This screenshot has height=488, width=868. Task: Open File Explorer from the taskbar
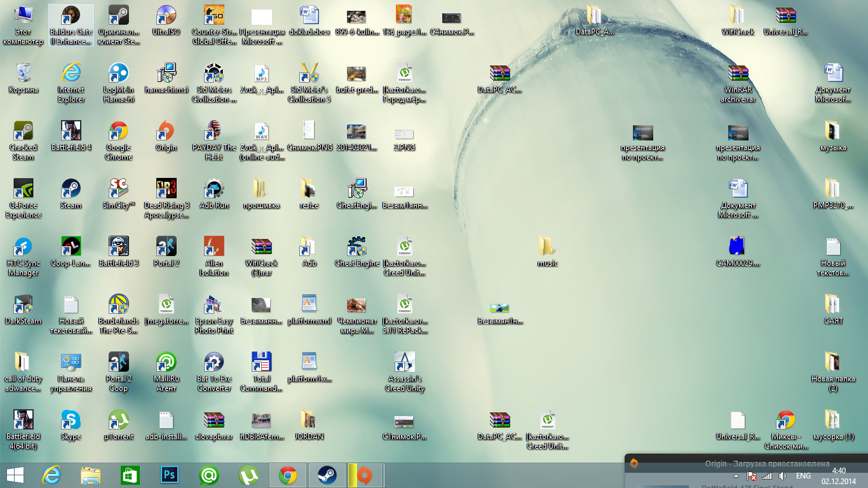click(91, 475)
